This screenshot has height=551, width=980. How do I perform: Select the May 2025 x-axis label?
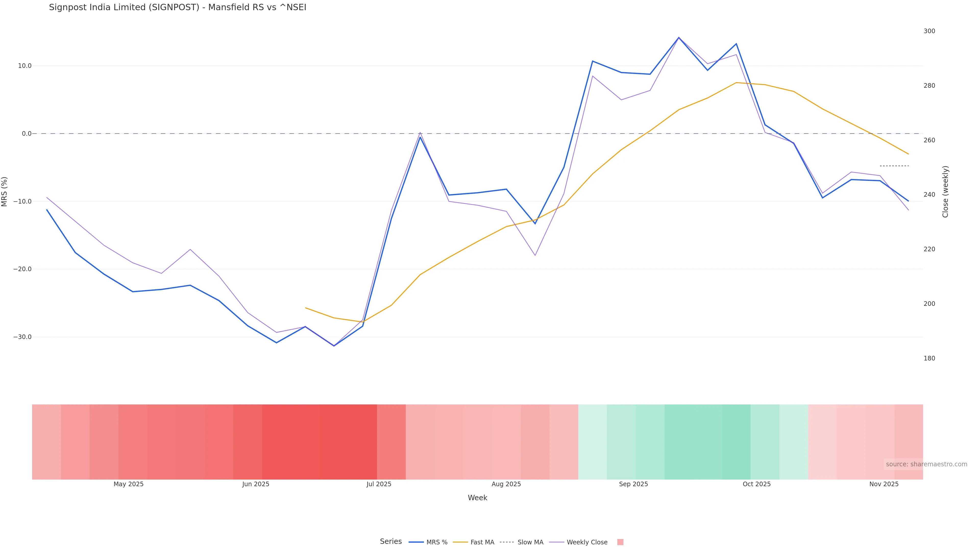[129, 484]
